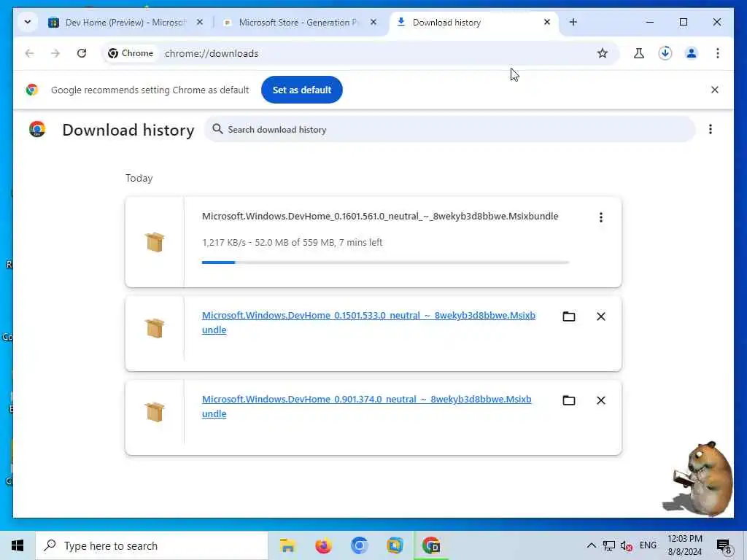Viewport: 747px width, 560px height.
Task: Change ENG input language
Action: coord(648,545)
